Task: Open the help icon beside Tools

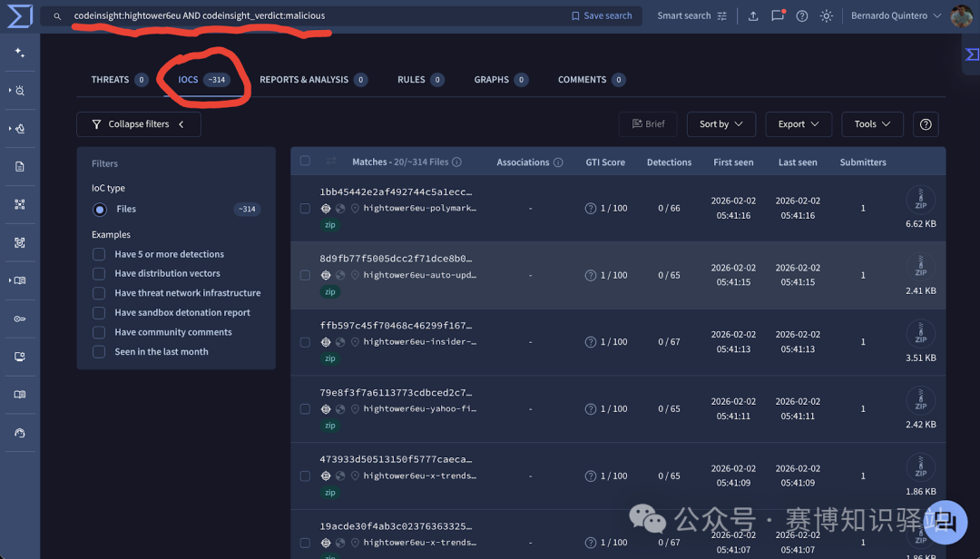Action: [x=926, y=124]
